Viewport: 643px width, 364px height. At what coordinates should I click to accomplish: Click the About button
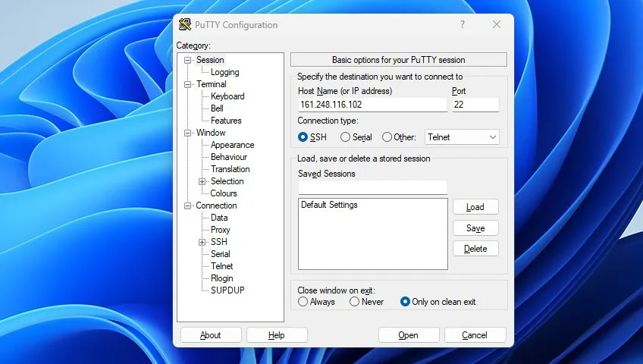tap(211, 335)
